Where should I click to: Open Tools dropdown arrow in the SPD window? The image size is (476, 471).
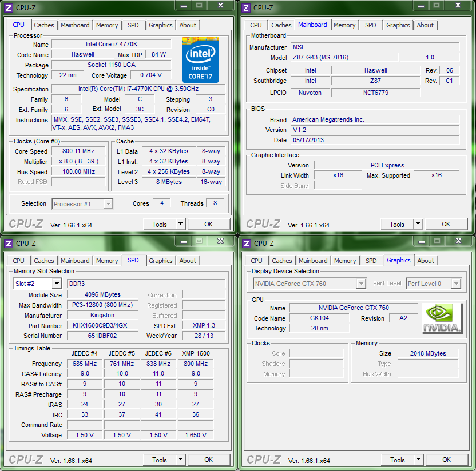(x=180, y=460)
